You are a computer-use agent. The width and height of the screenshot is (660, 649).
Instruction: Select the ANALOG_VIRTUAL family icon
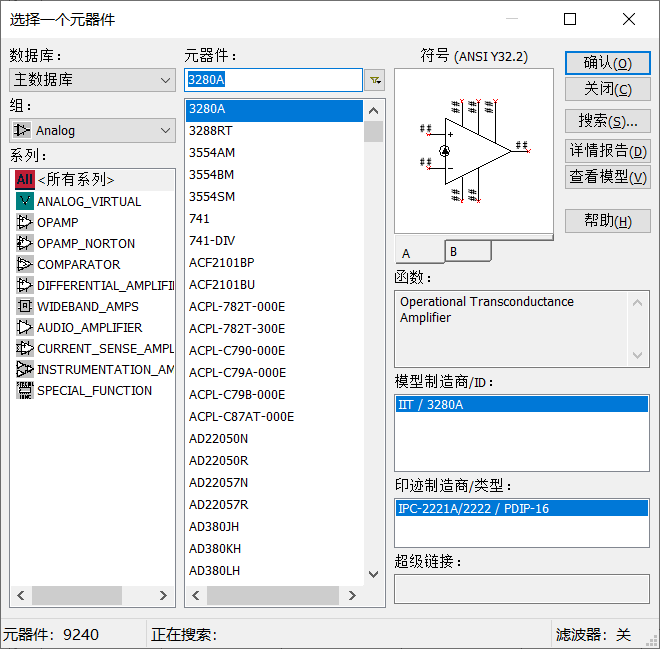click(25, 201)
